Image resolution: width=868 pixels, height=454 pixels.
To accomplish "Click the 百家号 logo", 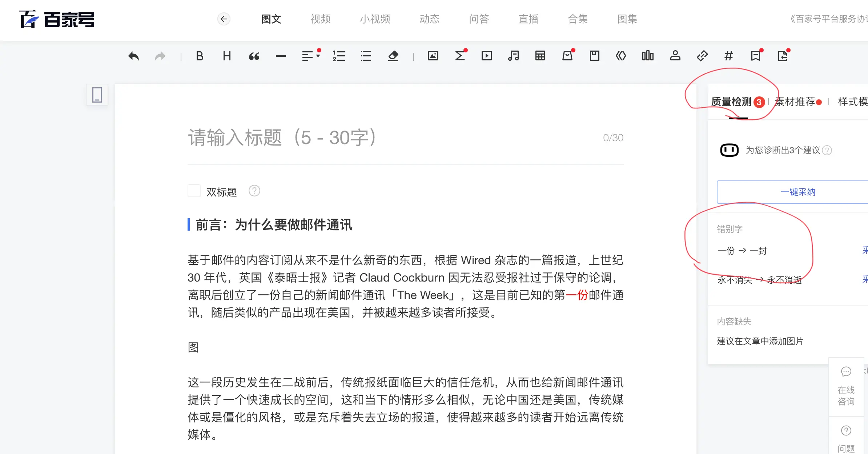I will (x=57, y=19).
